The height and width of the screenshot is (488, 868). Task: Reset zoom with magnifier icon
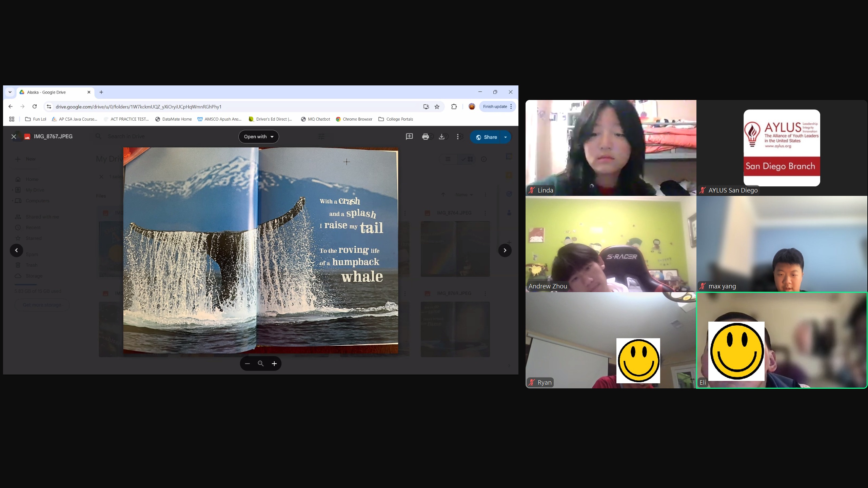click(261, 364)
